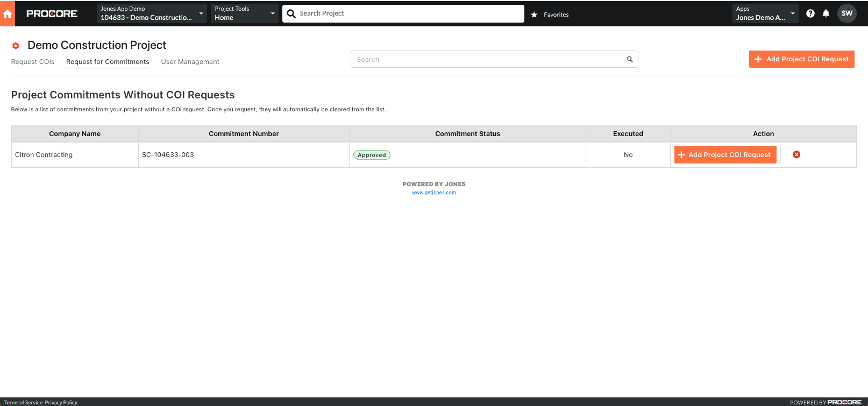868x406 pixels.
Task: Switch to the Request COIs tab
Action: 33,62
